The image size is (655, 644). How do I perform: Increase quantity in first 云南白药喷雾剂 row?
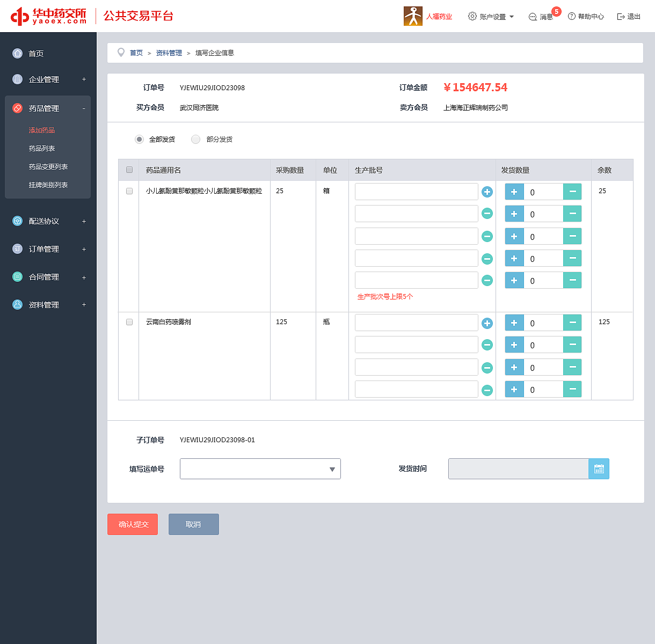514,323
